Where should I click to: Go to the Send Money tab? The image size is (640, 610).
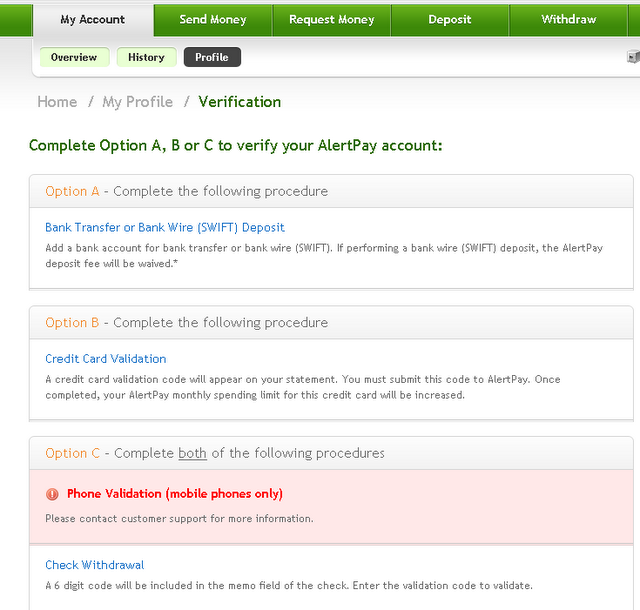click(x=213, y=20)
